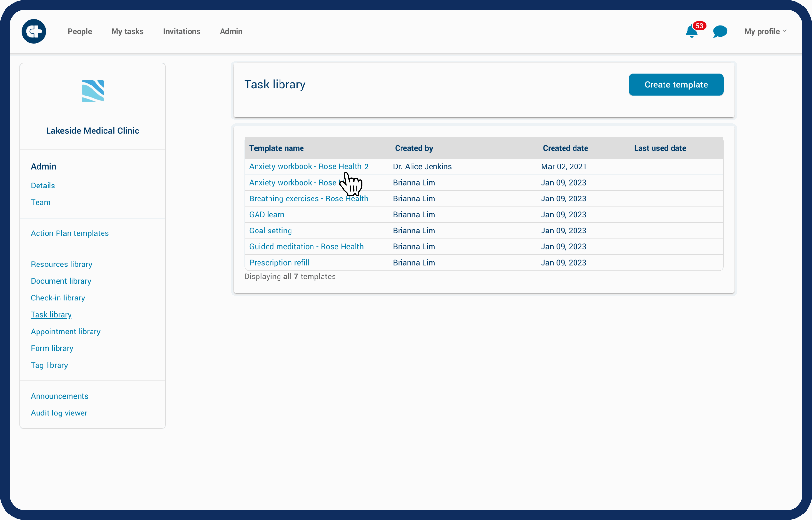Click Admin in the top navigation
The image size is (812, 520).
(x=231, y=31)
